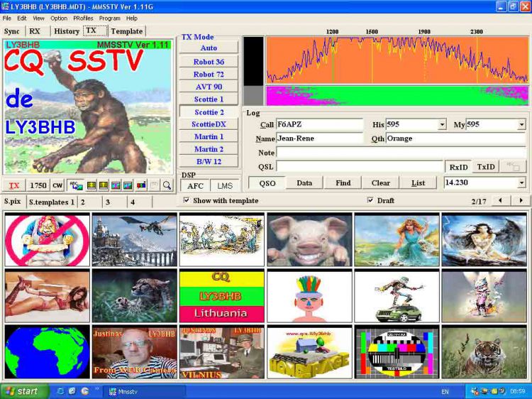The width and height of the screenshot is (532, 399).
Task: Select the CQ LY3BHB Lithuania thumbnail
Action: (222, 296)
